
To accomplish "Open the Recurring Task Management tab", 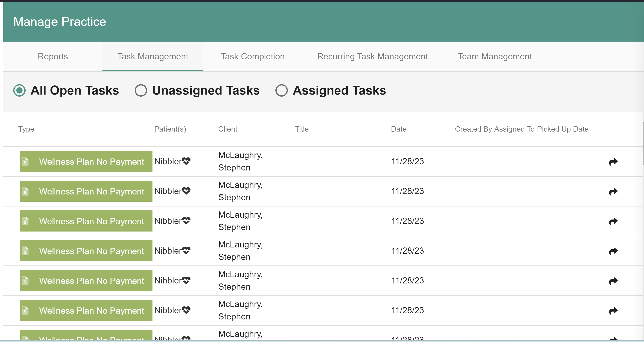I will pos(373,56).
